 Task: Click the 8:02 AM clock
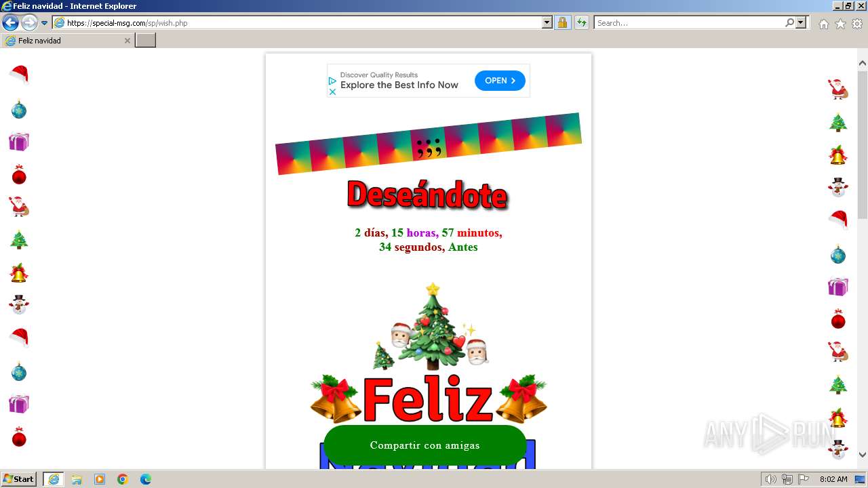pyautogui.click(x=833, y=479)
